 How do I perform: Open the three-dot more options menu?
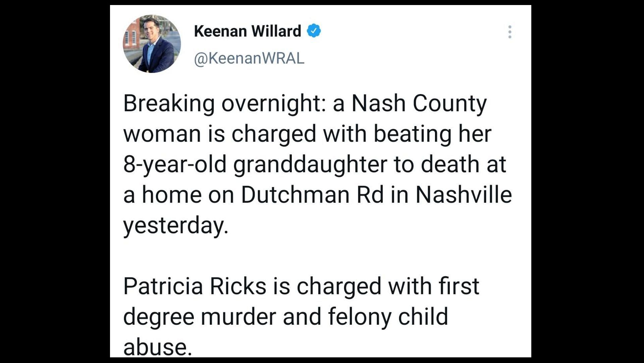click(x=509, y=32)
